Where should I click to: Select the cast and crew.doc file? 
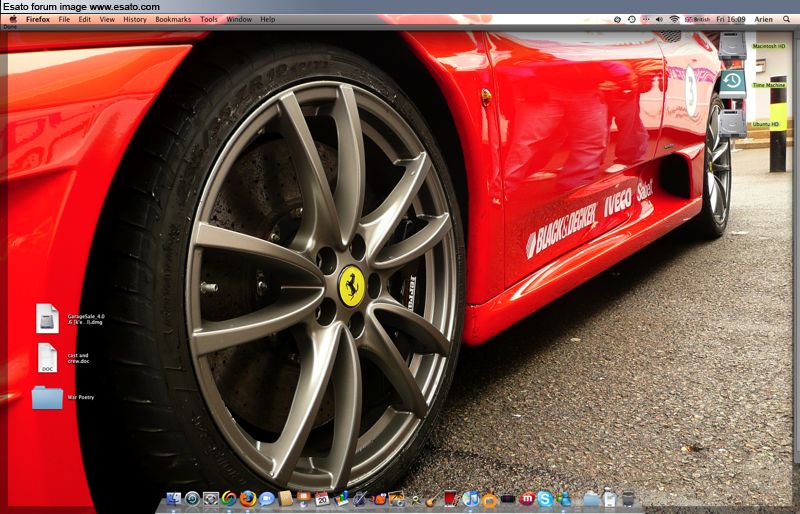click(x=47, y=358)
